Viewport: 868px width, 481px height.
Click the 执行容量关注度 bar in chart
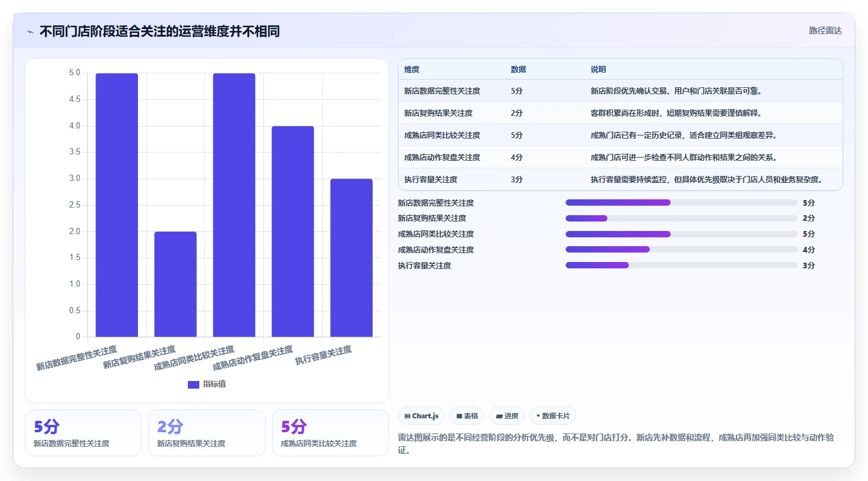pos(351,258)
